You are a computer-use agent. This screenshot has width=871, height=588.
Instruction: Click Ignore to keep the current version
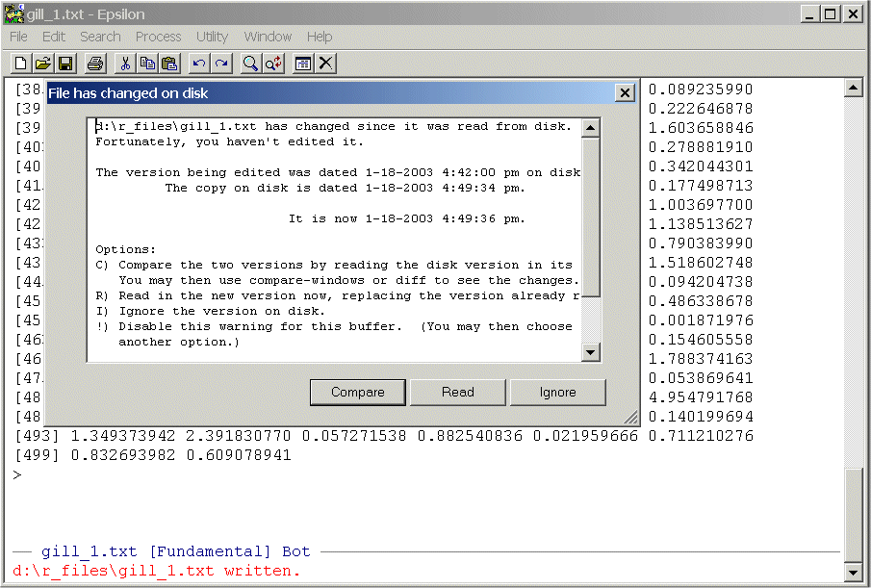(x=558, y=392)
